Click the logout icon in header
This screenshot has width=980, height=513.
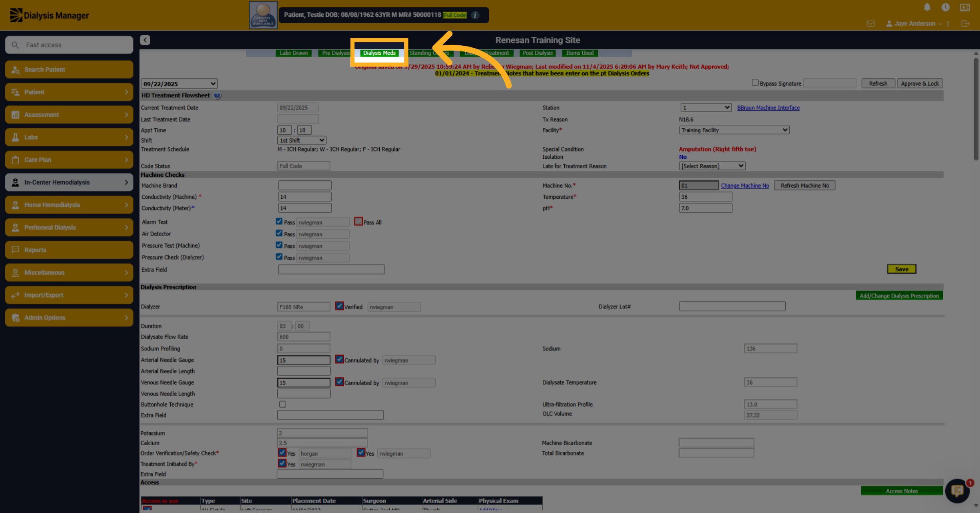click(965, 24)
